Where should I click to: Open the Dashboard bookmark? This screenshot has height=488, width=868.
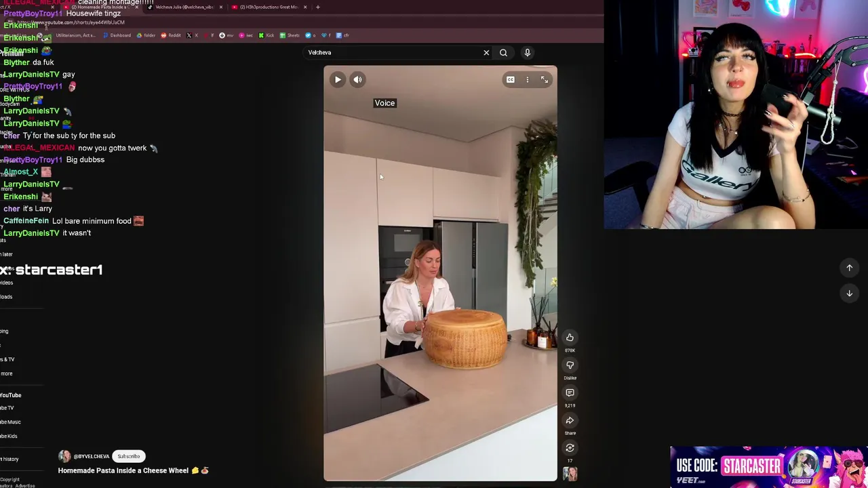[x=117, y=35]
